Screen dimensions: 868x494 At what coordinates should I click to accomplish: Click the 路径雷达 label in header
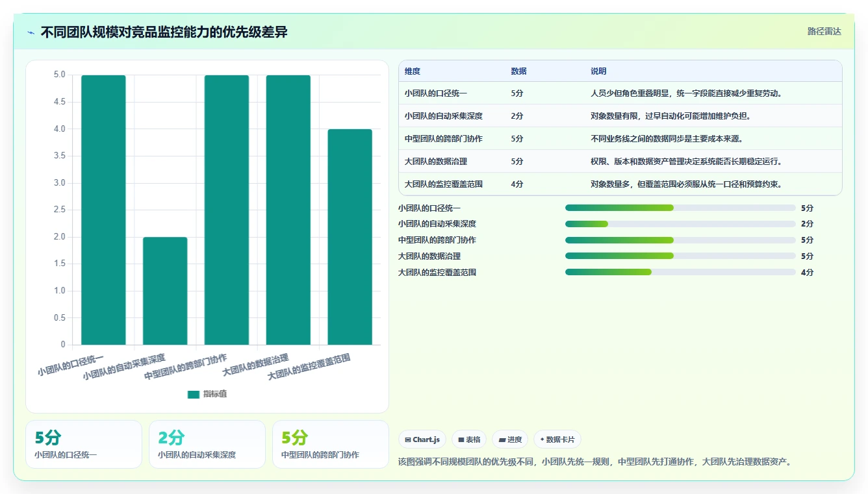(x=824, y=31)
